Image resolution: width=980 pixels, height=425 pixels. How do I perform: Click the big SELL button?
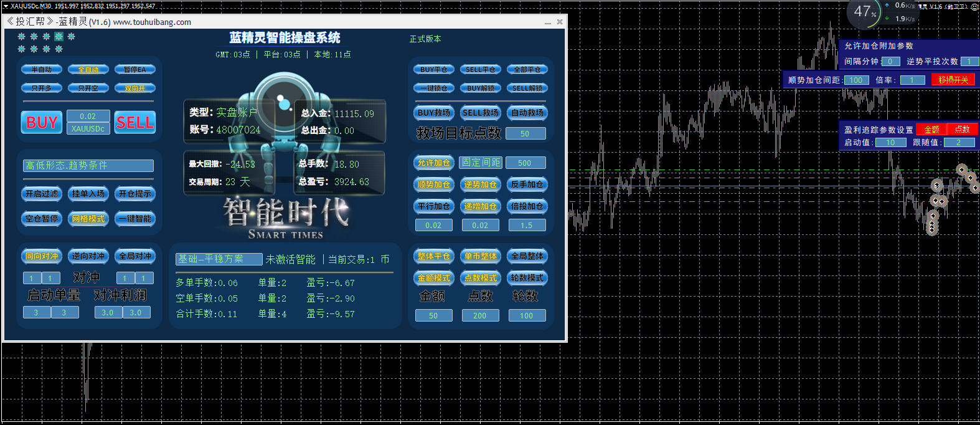pos(135,122)
